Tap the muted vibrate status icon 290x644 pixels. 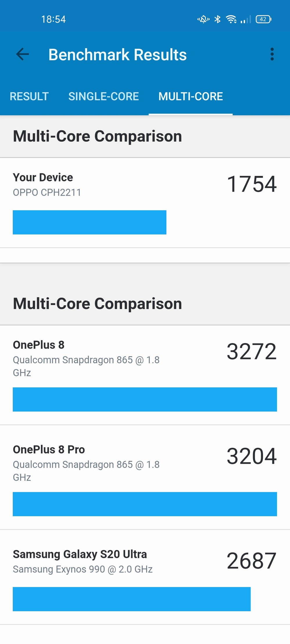tap(204, 19)
